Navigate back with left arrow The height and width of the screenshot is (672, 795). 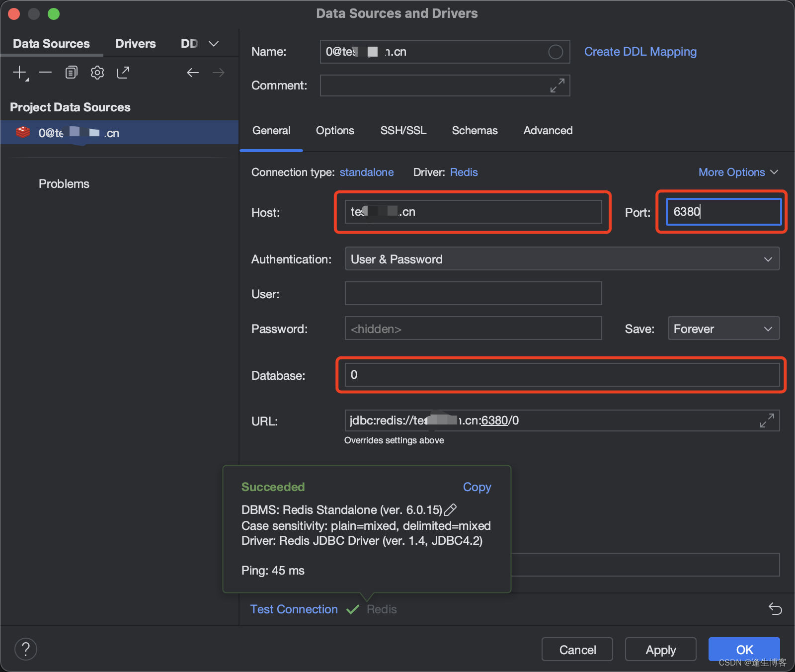point(193,73)
